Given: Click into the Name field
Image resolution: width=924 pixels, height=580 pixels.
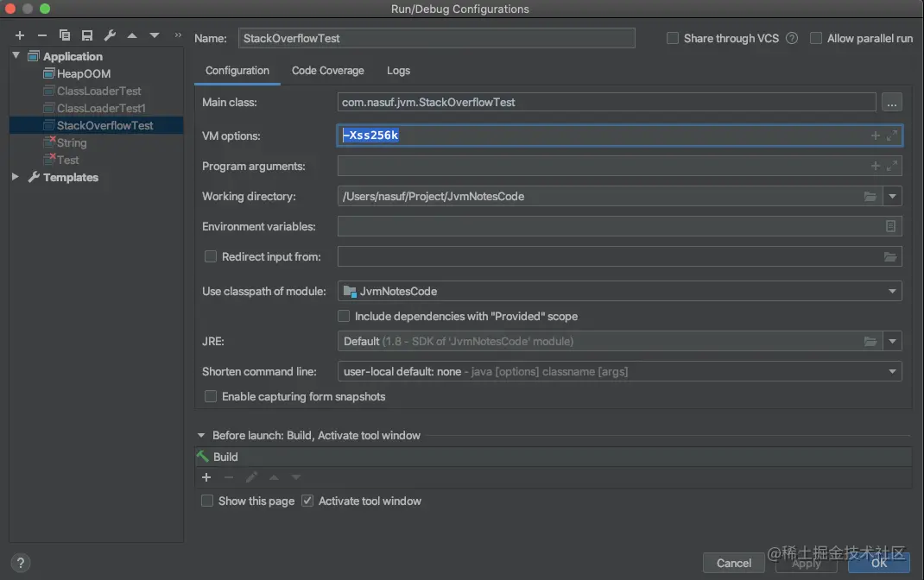Looking at the screenshot, I should click(437, 38).
